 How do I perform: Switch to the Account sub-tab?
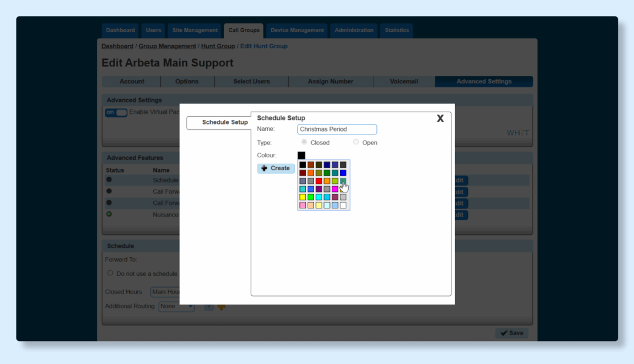tap(131, 81)
